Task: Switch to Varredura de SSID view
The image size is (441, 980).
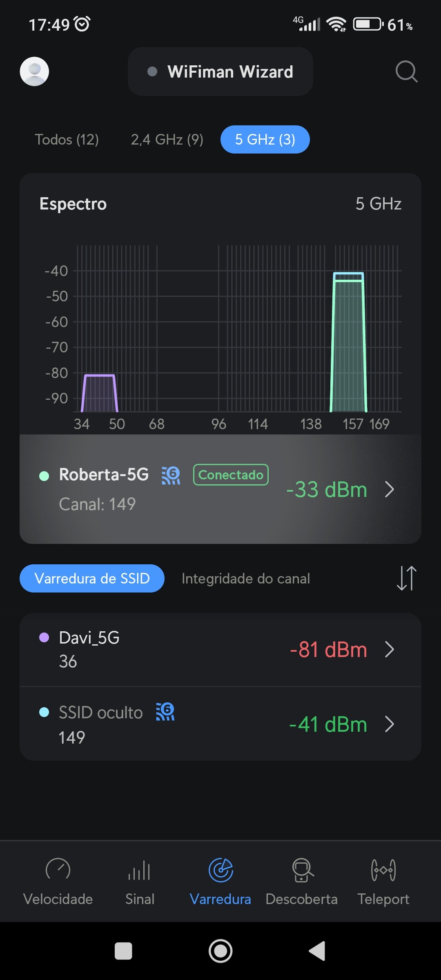Action: (92, 578)
